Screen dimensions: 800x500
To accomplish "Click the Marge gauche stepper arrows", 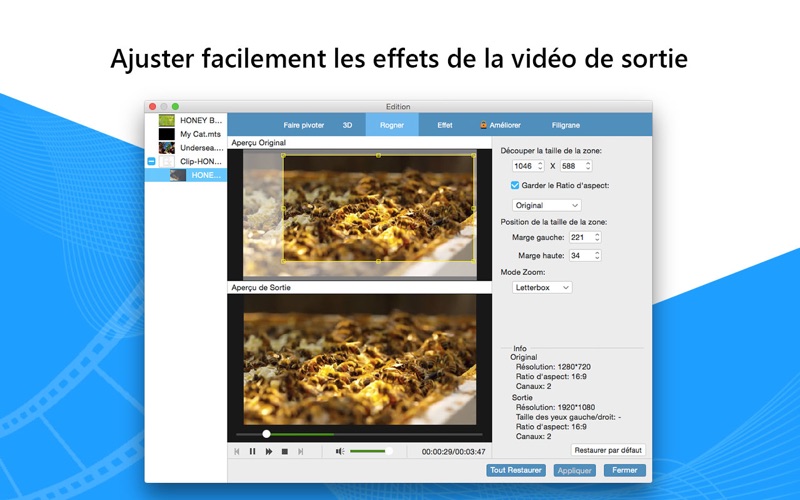I will [x=597, y=237].
